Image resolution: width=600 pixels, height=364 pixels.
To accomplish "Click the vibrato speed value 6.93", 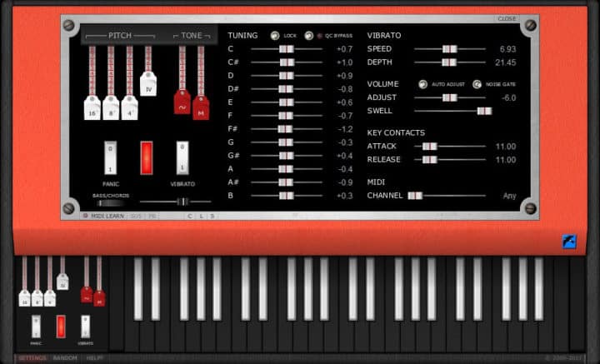I will 507,49.
